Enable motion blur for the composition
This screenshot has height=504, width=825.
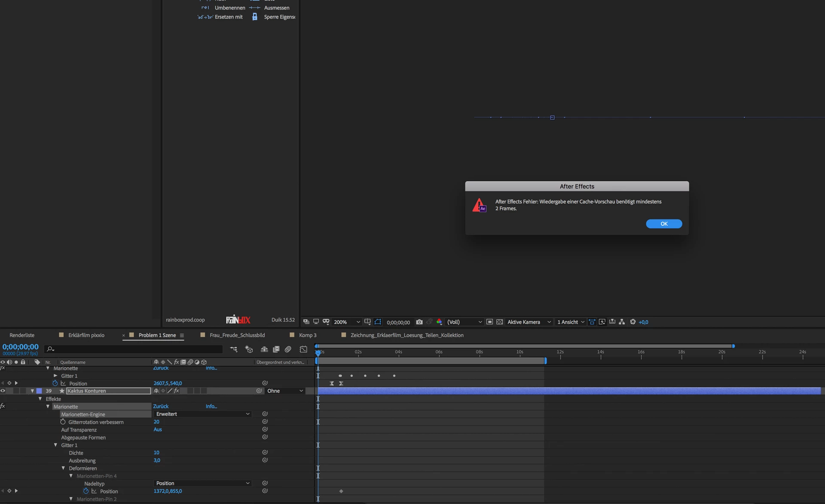(x=288, y=349)
